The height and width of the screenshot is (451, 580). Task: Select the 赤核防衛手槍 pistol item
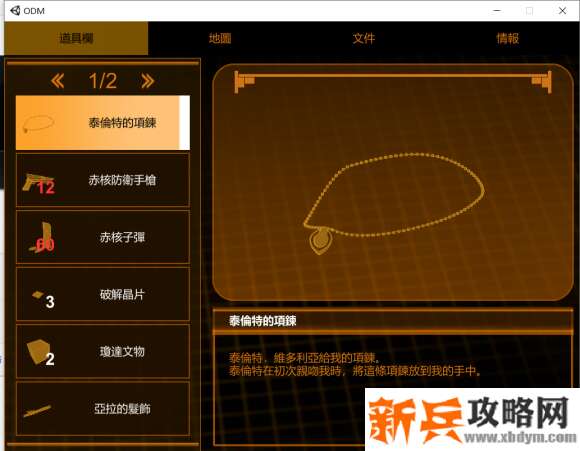coord(103,180)
